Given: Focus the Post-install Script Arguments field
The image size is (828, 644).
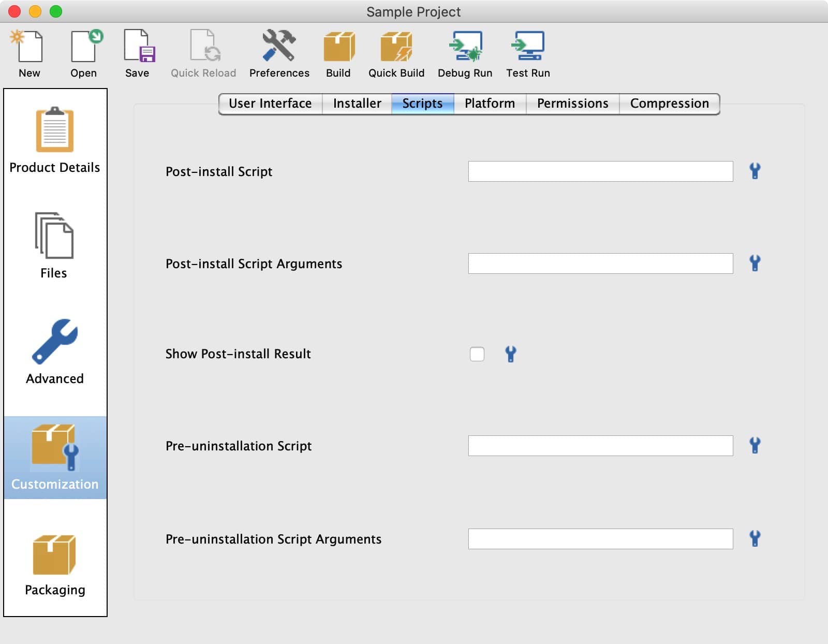Looking at the screenshot, I should [600, 264].
